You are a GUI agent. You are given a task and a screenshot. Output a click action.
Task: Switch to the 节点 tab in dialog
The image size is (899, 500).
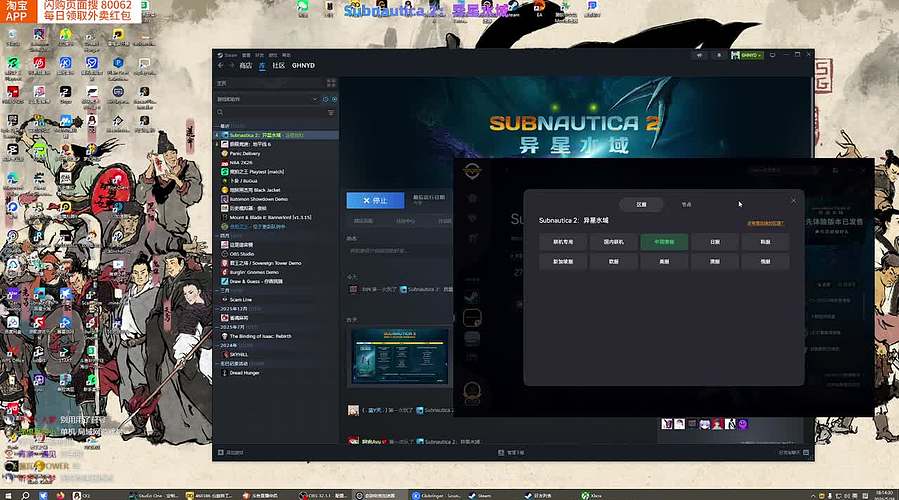[686, 204]
